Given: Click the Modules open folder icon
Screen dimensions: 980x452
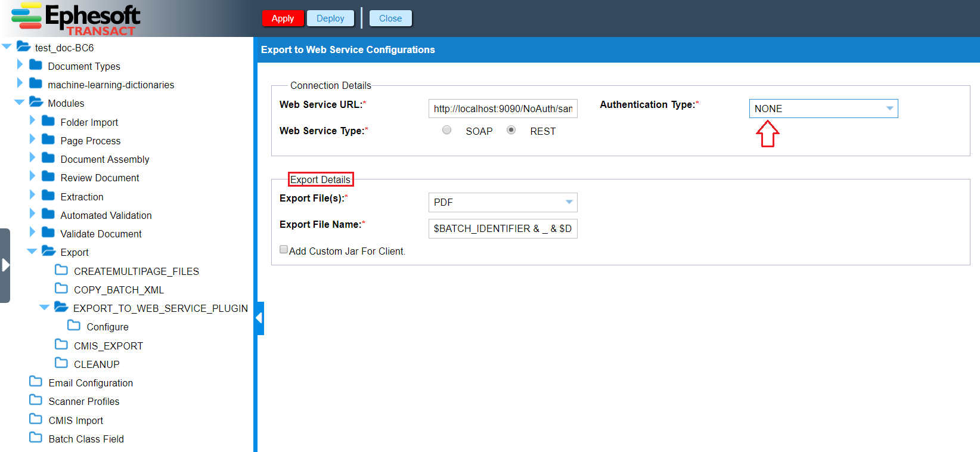Looking at the screenshot, I should [x=36, y=102].
